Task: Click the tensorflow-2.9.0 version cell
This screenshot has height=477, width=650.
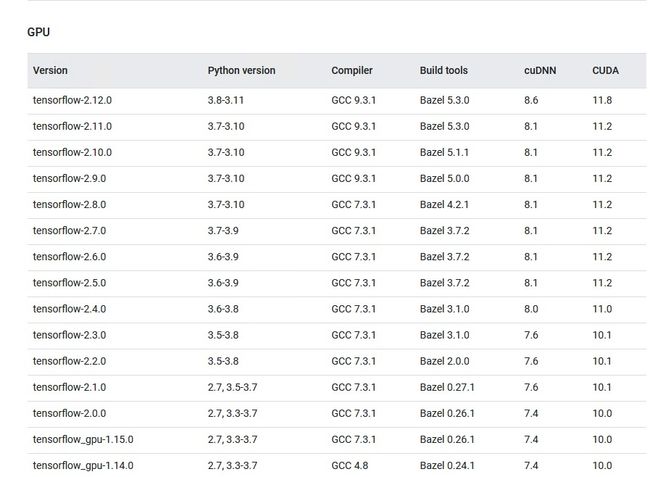Action: (69, 179)
